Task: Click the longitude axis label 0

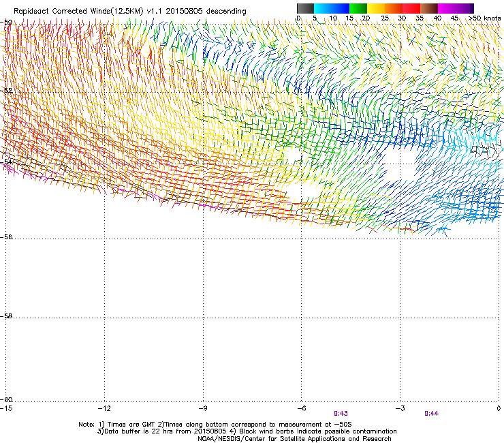Action: tap(499, 408)
